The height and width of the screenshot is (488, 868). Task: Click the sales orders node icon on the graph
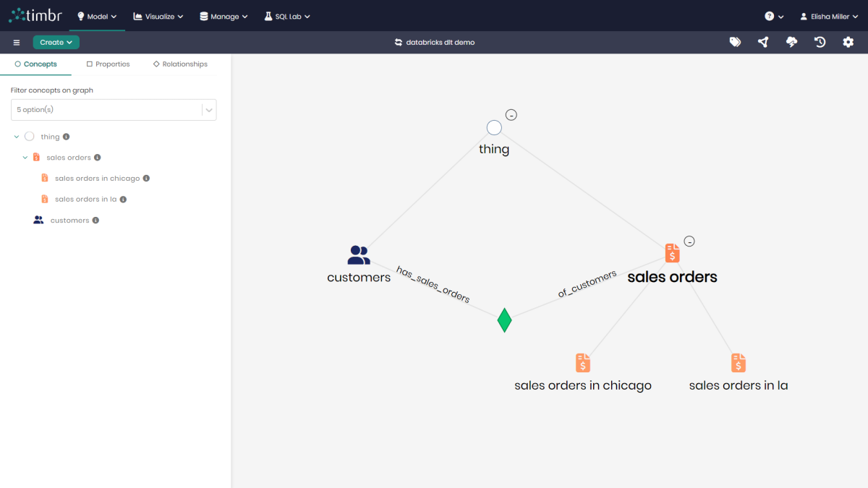(672, 252)
